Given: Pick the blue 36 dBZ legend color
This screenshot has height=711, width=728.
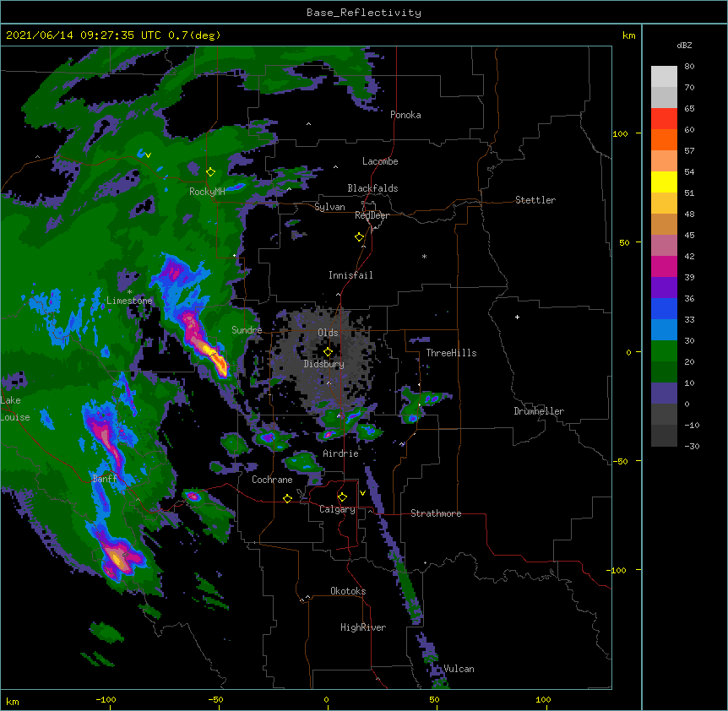Looking at the screenshot, I should tap(664, 308).
